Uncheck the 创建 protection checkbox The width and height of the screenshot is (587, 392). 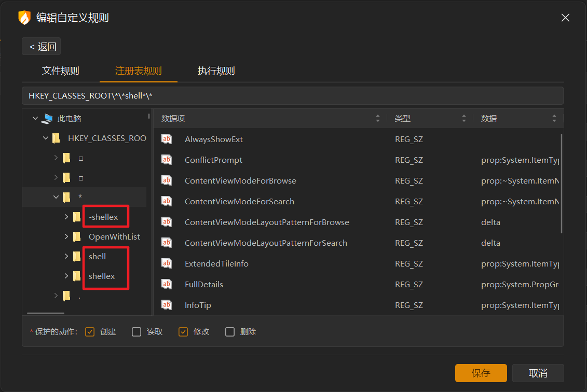tap(90, 332)
